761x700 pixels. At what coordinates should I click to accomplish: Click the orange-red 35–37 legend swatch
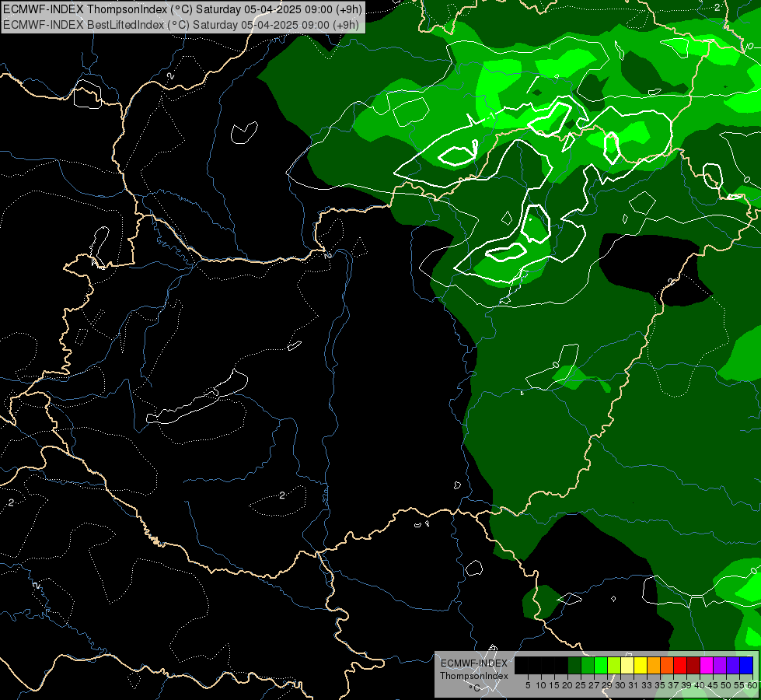click(x=667, y=665)
